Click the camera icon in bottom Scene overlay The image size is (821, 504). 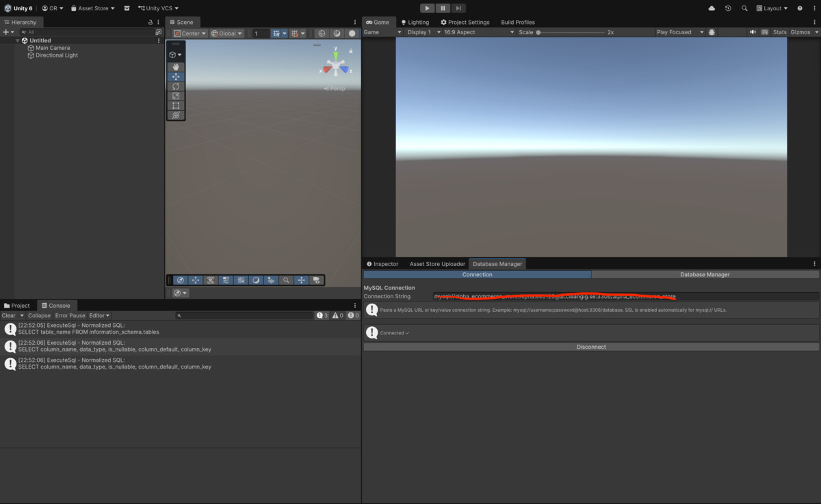click(x=316, y=280)
